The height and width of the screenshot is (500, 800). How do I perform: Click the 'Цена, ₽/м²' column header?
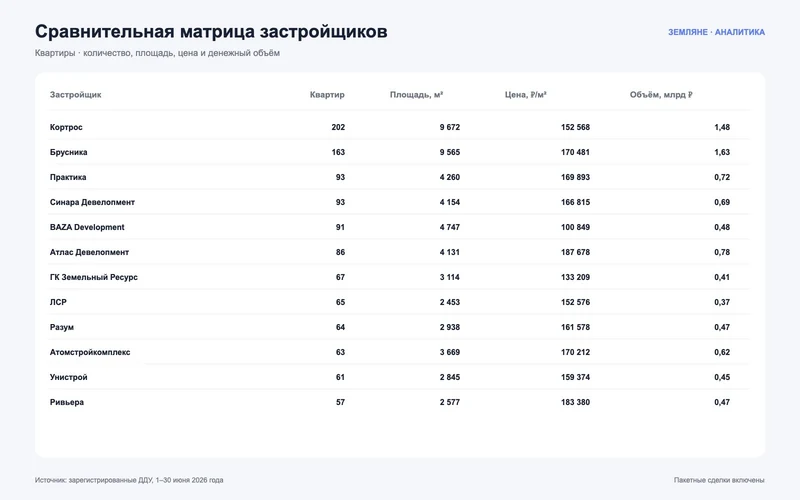point(526,94)
